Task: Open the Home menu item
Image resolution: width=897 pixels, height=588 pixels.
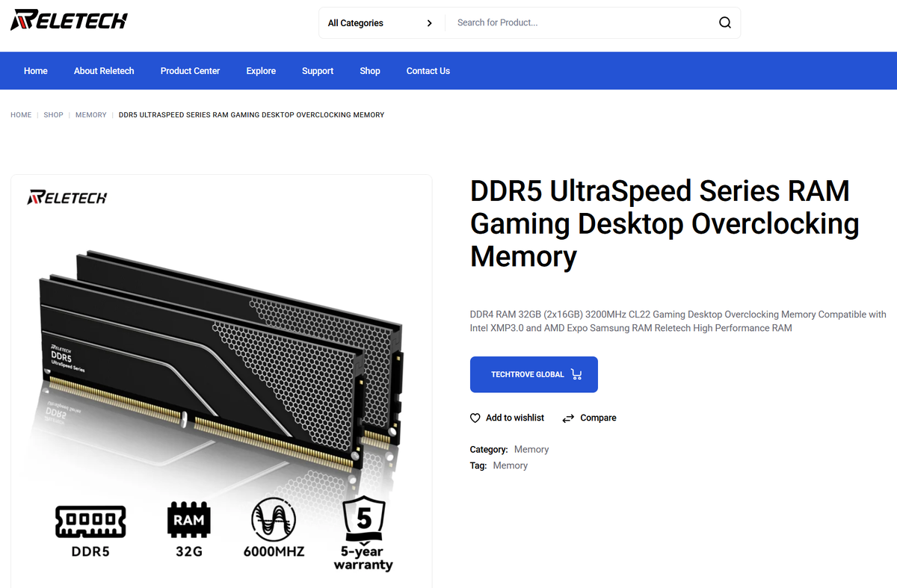Action: tap(36, 71)
